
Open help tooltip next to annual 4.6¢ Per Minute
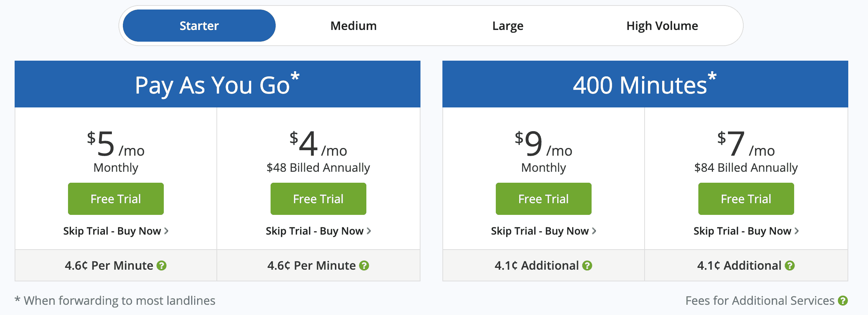pos(365,265)
